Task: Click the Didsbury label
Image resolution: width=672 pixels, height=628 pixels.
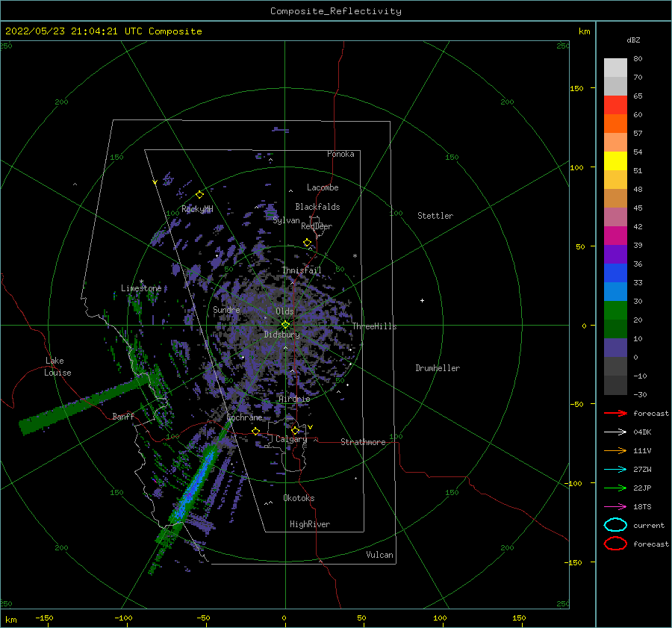Action: [x=281, y=335]
